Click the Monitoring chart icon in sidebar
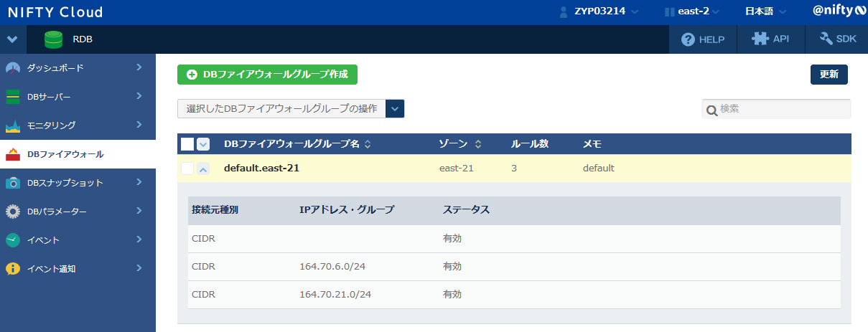The width and height of the screenshot is (868, 332). pos(13,125)
